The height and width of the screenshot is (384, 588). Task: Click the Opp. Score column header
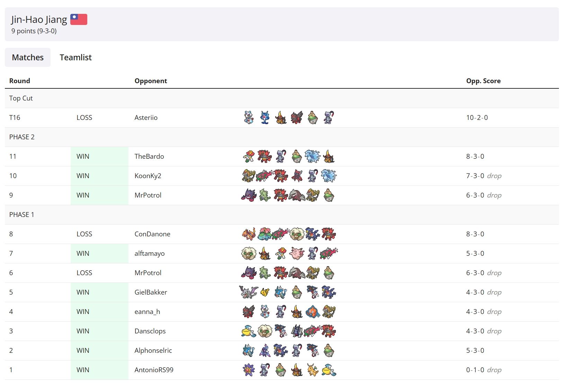pyautogui.click(x=483, y=81)
